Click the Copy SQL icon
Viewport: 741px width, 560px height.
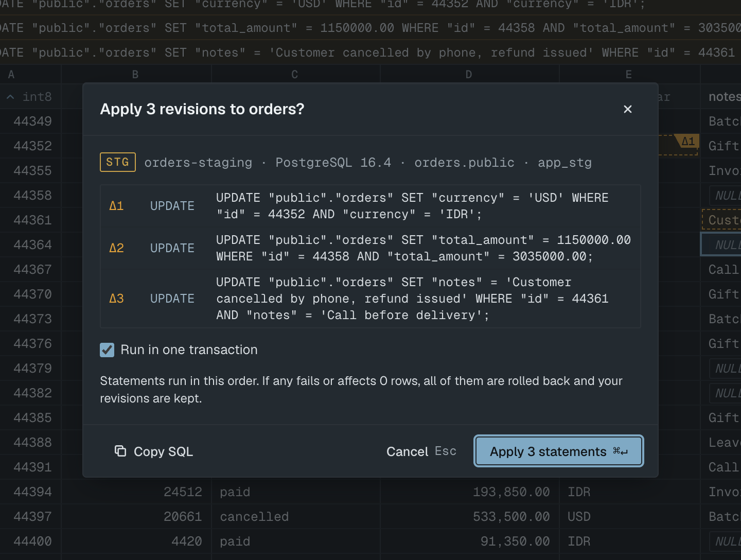click(x=120, y=451)
